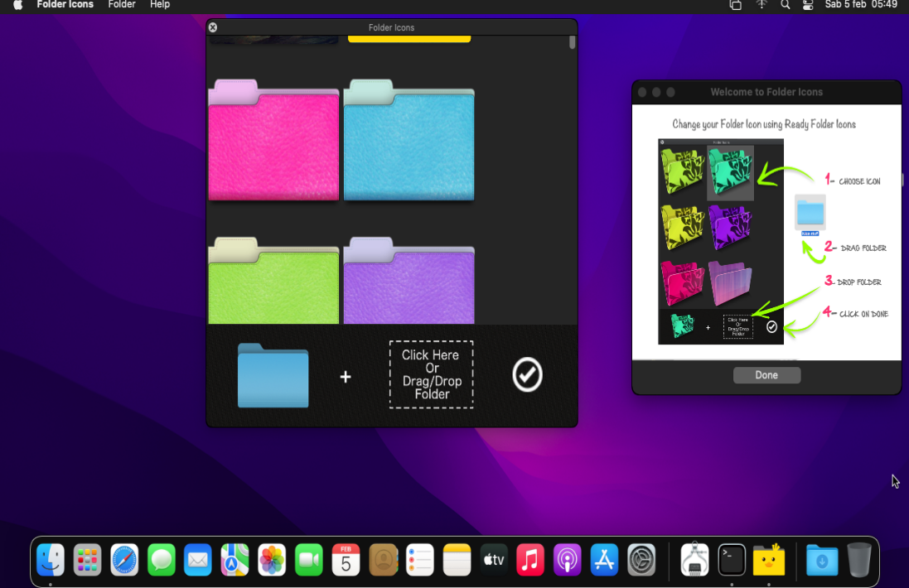Click the 'Click Here Or Drag/Drop Folder' box
This screenshot has width=909, height=588.
(432, 375)
